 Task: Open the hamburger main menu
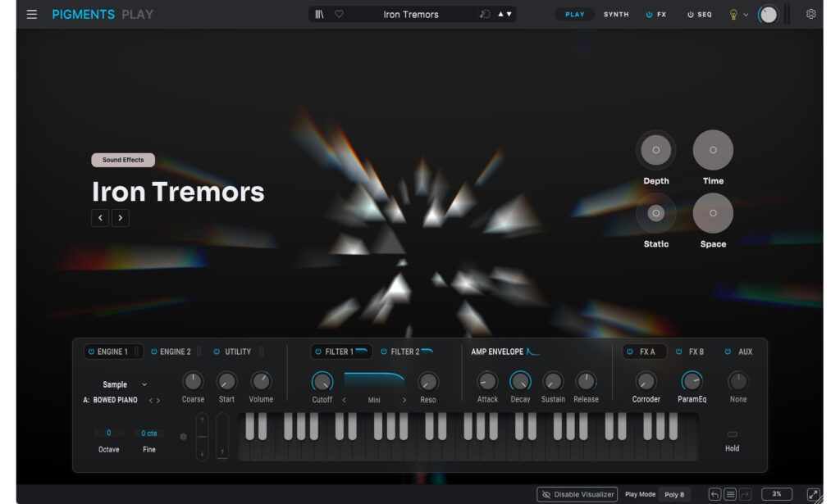pos(32,15)
